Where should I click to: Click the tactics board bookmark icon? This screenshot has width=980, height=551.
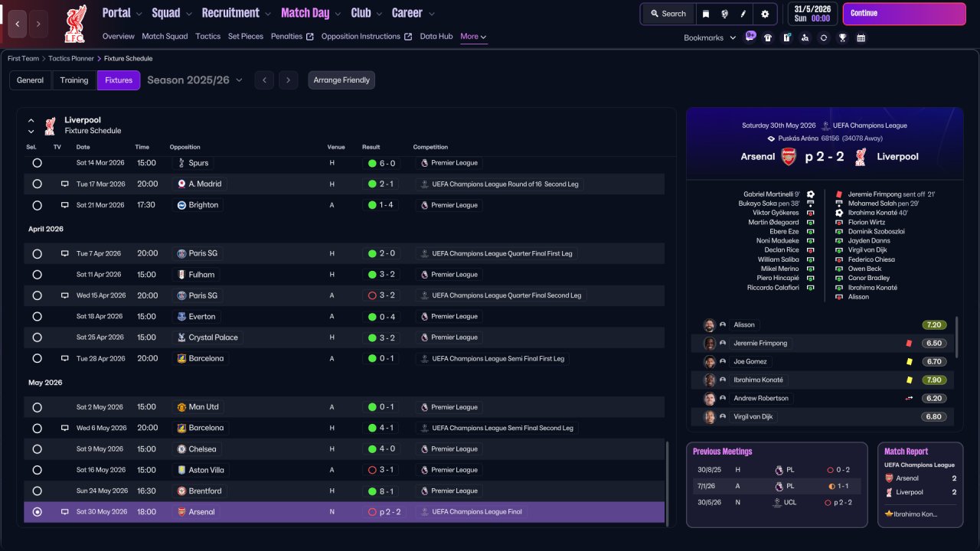[x=786, y=37]
